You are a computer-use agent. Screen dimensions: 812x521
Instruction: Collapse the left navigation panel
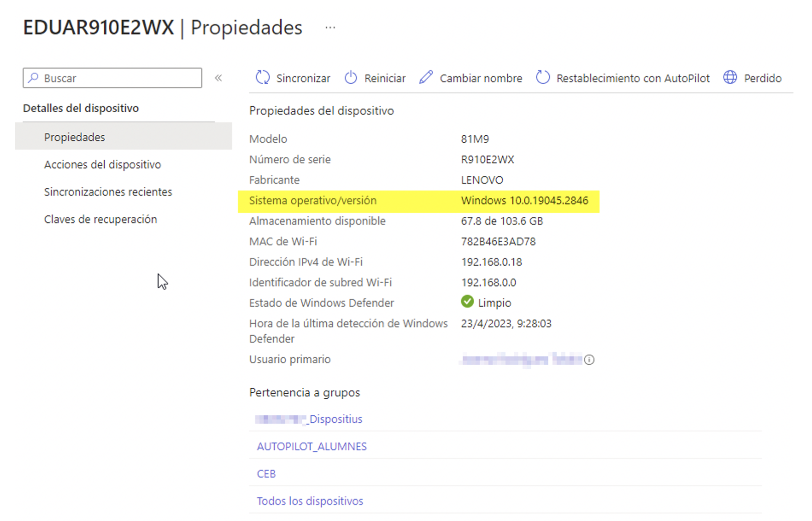click(219, 78)
